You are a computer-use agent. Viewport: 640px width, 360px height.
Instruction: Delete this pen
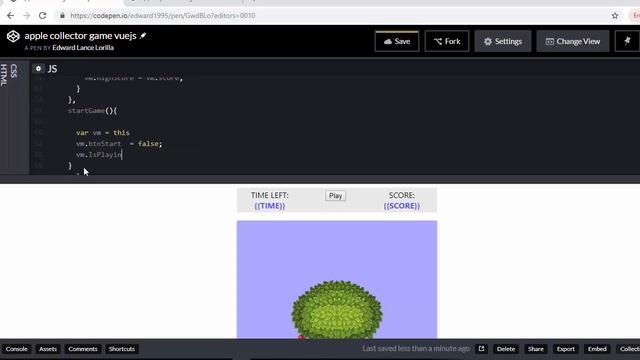coord(506,349)
